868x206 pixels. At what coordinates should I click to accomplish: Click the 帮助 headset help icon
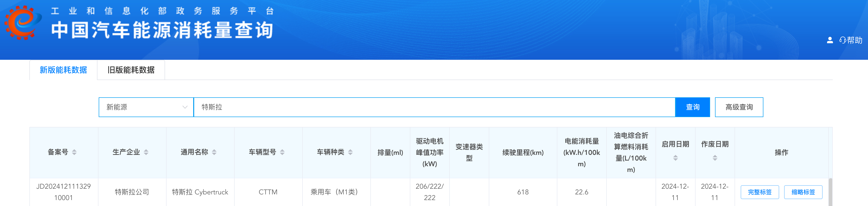(x=843, y=41)
